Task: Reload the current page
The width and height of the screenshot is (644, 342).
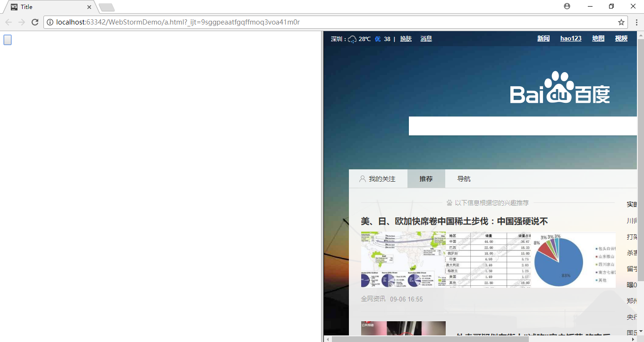Action: pos(35,22)
